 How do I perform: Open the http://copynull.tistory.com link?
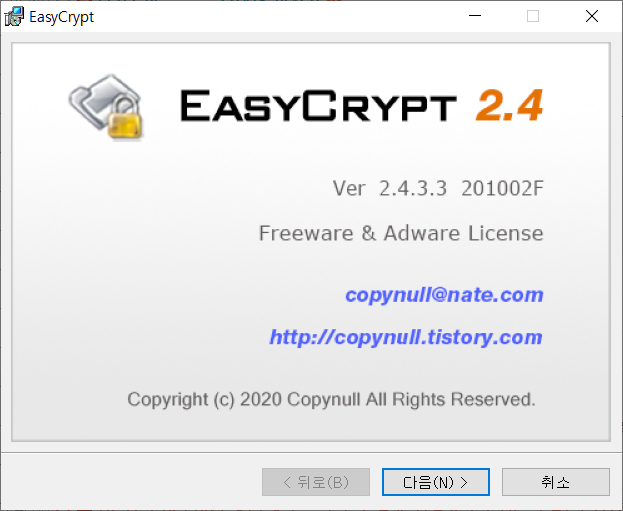tap(406, 337)
